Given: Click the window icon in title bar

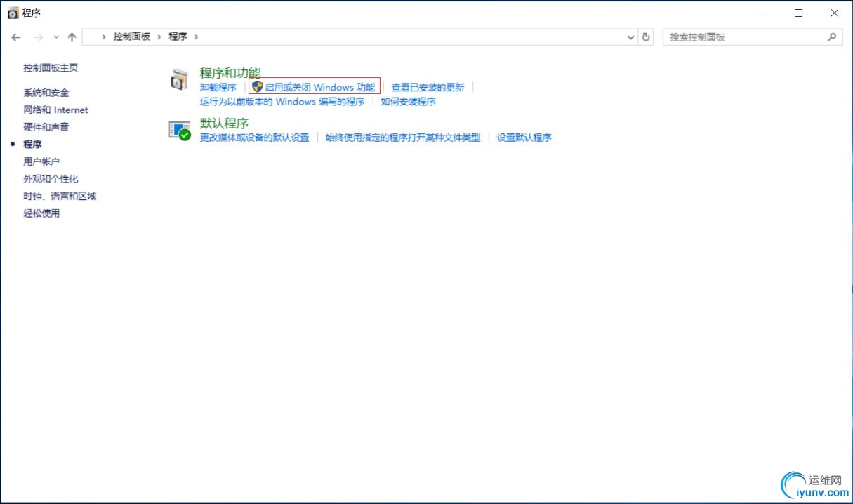Looking at the screenshot, I should coord(13,13).
